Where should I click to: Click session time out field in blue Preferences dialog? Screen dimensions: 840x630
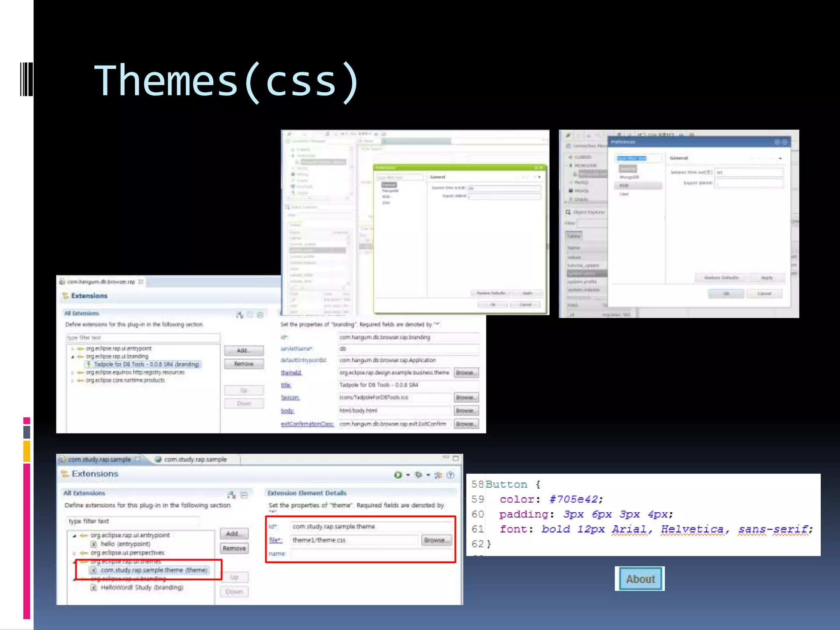[x=749, y=172]
